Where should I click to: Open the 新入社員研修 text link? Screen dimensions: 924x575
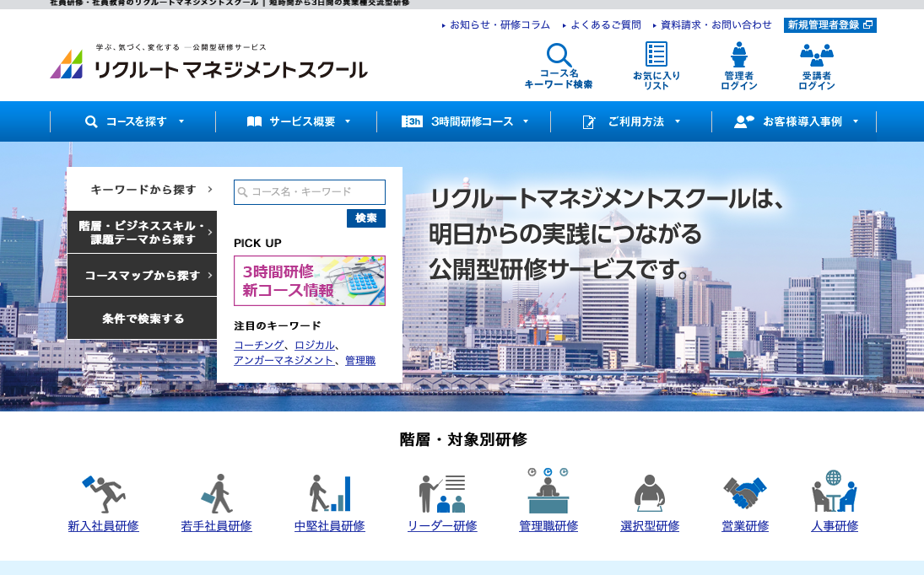coord(103,526)
